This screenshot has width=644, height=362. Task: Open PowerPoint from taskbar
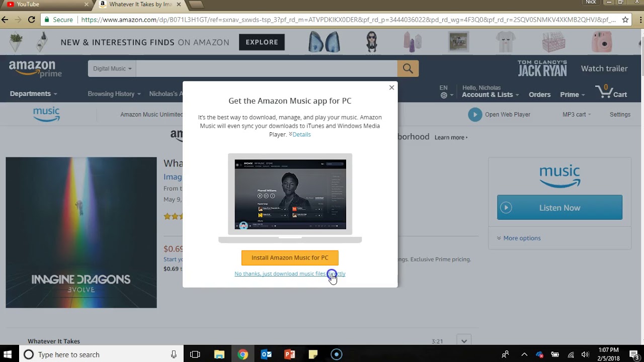(x=290, y=354)
